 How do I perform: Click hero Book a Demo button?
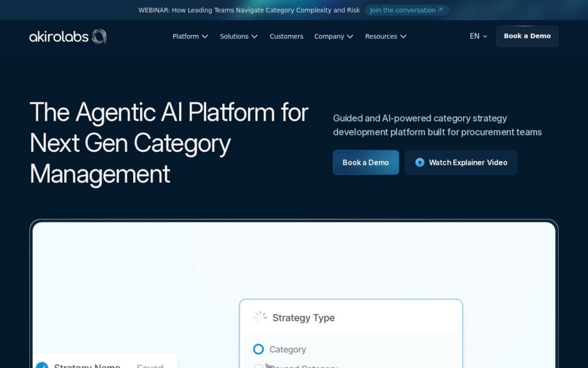[x=366, y=162]
